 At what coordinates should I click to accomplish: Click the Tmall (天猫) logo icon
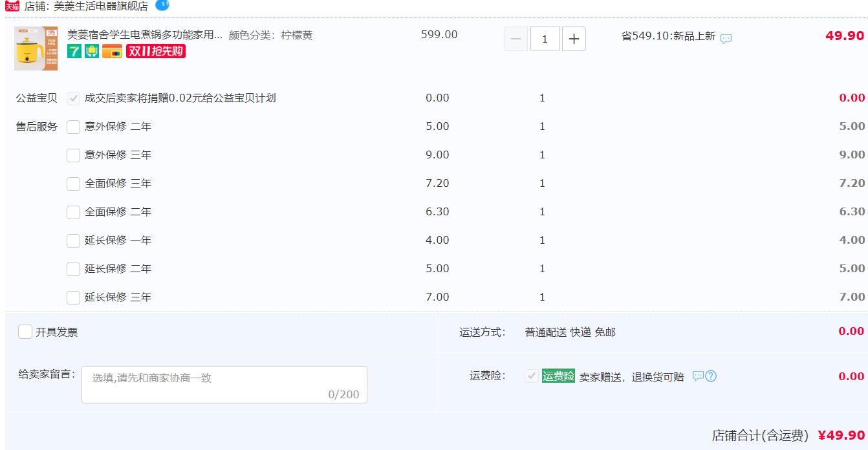pyautogui.click(x=12, y=6)
